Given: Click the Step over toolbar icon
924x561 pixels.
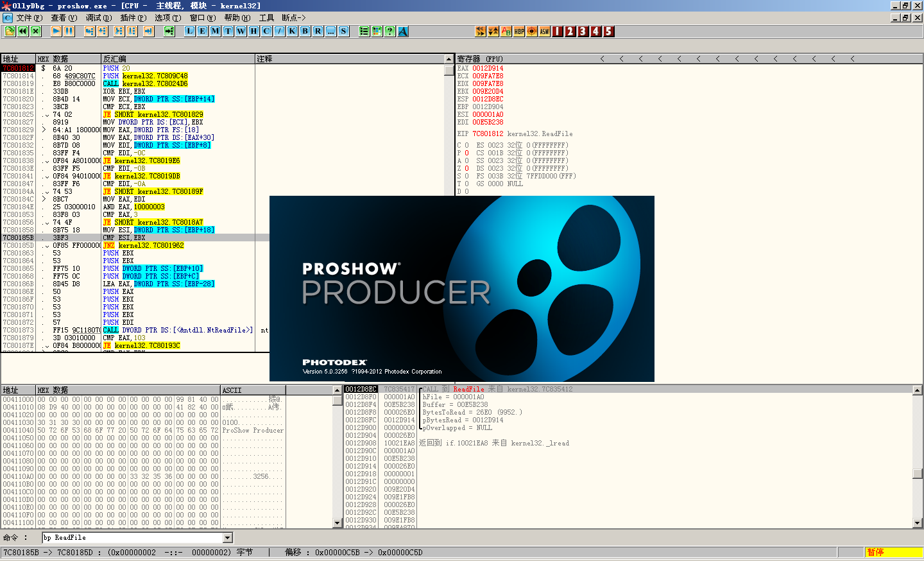Looking at the screenshot, I should point(102,31).
